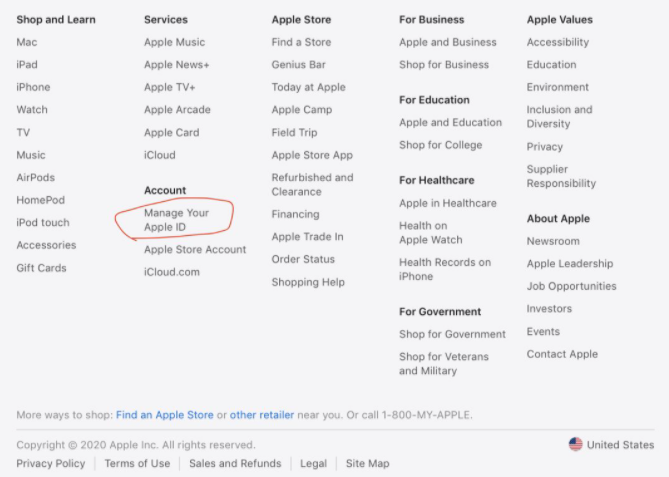Click Sales and Refunds link

[x=235, y=463]
